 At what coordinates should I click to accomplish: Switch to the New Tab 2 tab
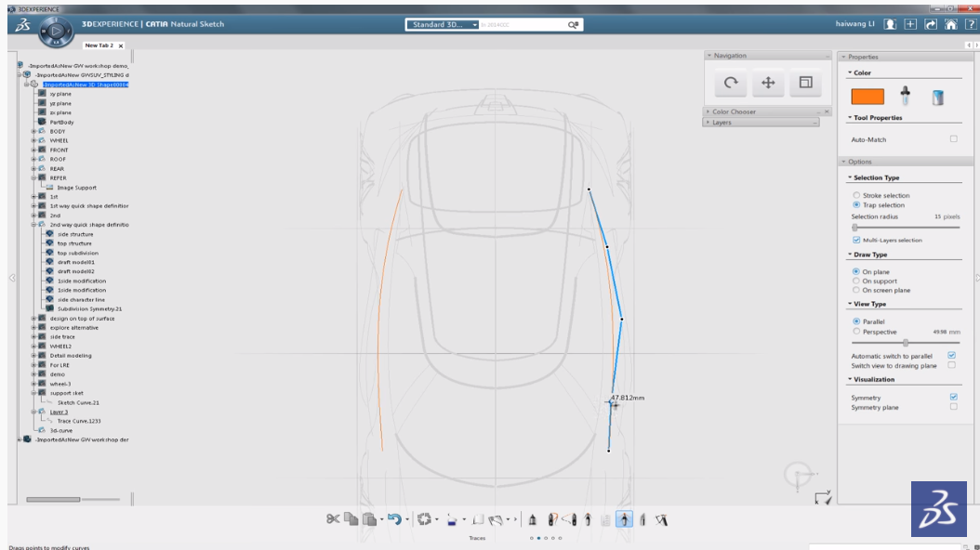coord(99,46)
